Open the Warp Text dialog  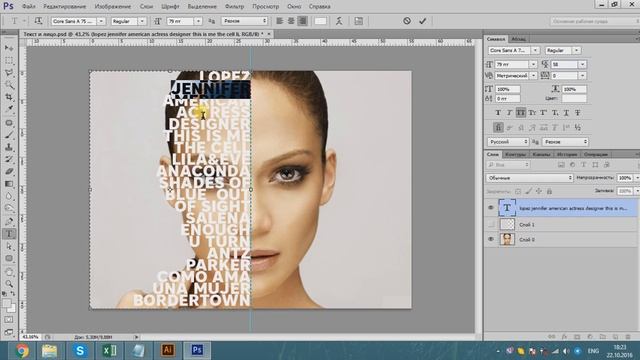(339, 21)
